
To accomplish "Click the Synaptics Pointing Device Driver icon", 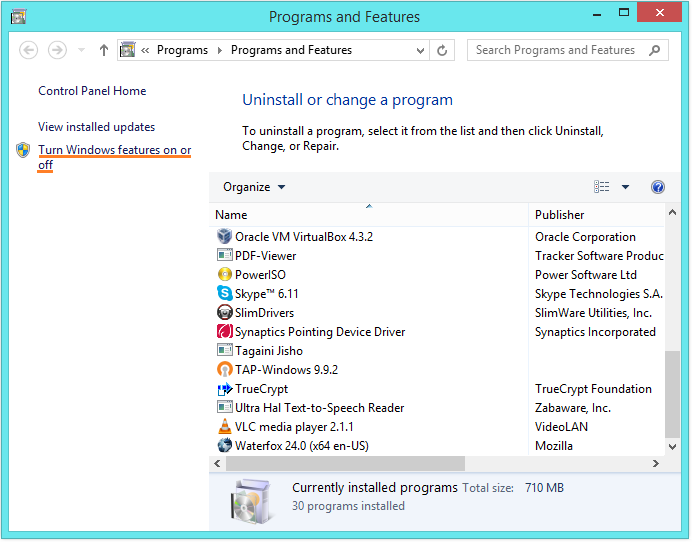I will pyautogui.click(x=225, y=331).
